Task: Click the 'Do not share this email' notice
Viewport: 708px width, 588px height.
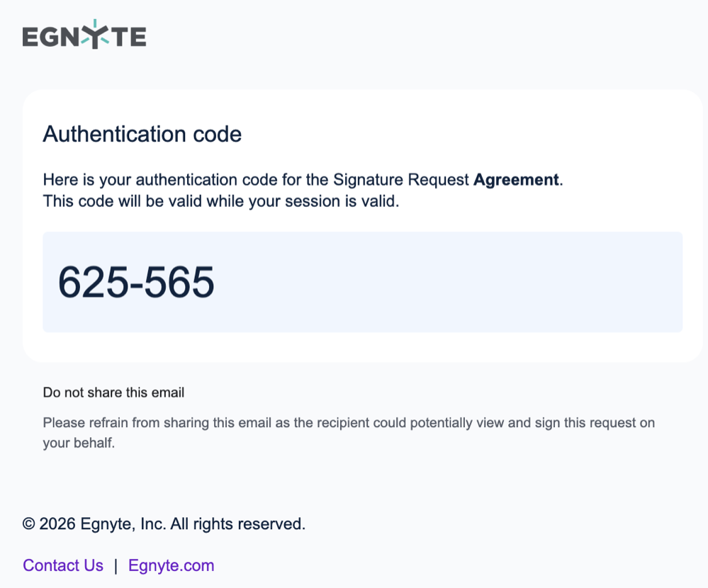Action: (113, 392)
